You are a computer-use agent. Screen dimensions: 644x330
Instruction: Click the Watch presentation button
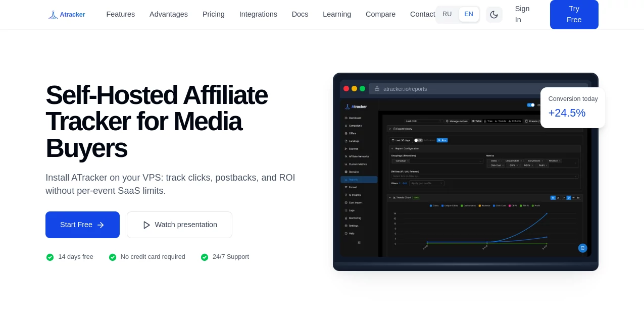[x=179, y=225]
